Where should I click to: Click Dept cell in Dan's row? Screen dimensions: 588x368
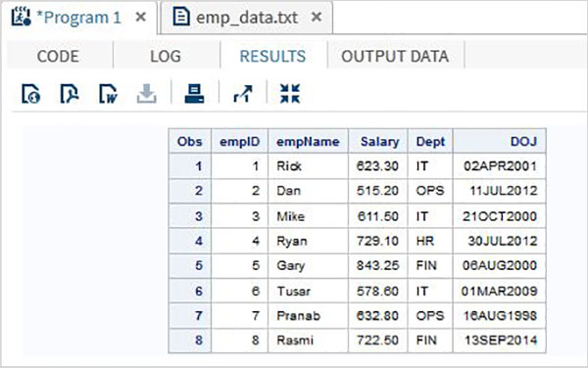[x=430, y=191]
